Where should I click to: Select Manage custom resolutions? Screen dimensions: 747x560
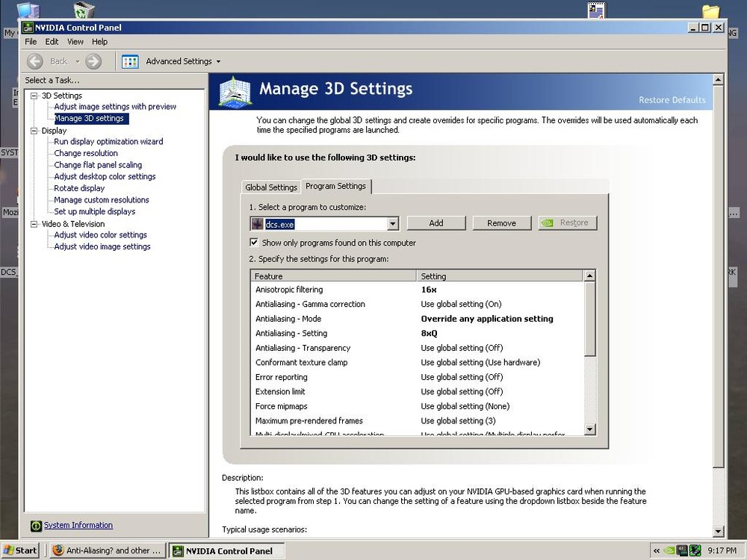click(102, 200)
